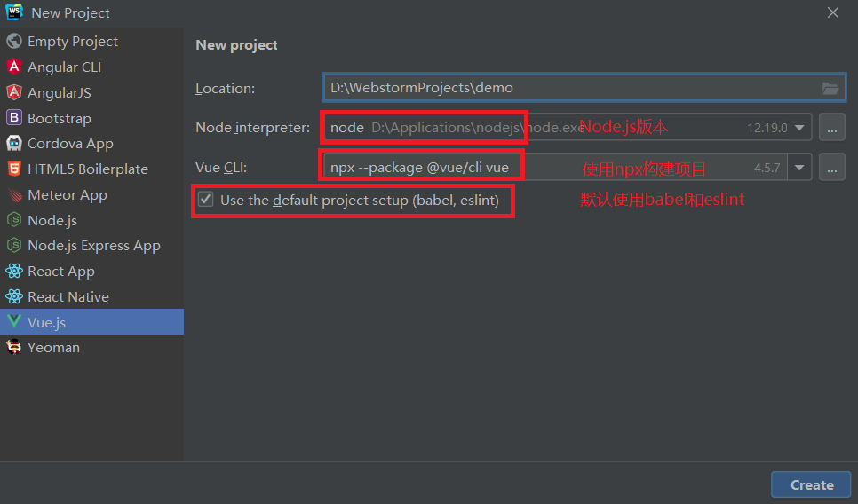Click the Create button
This screenshot has height=504, width=858.
(x=811, y=484)
